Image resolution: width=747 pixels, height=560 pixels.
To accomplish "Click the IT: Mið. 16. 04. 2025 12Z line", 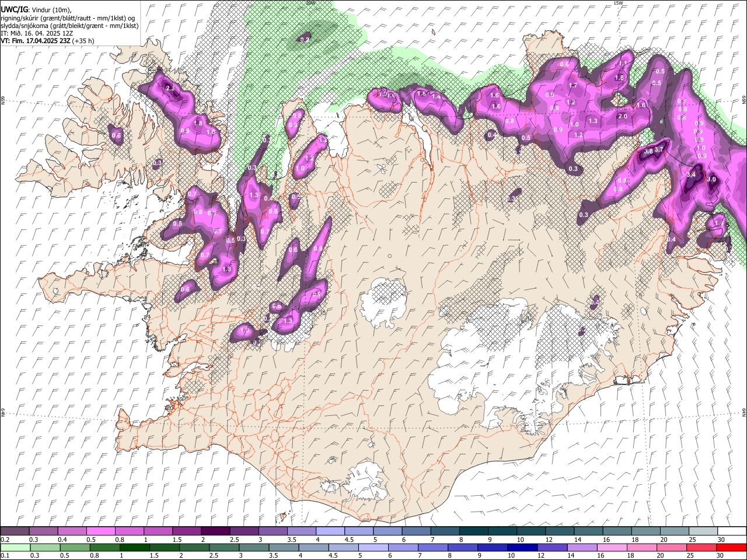I will point(36,33).
